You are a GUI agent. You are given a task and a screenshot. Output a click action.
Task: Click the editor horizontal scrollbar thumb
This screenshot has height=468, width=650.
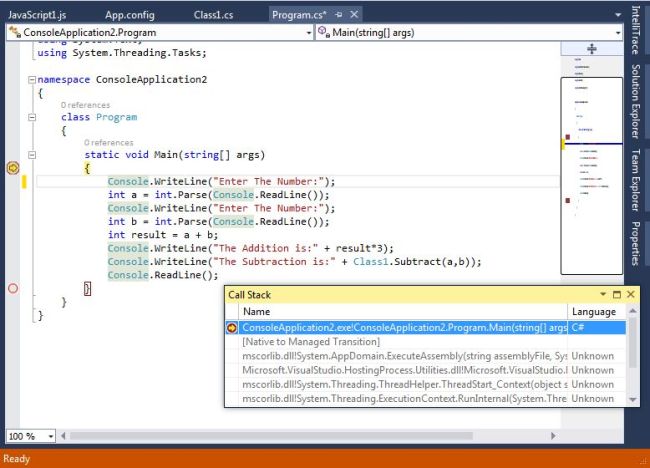click(272, 436)
